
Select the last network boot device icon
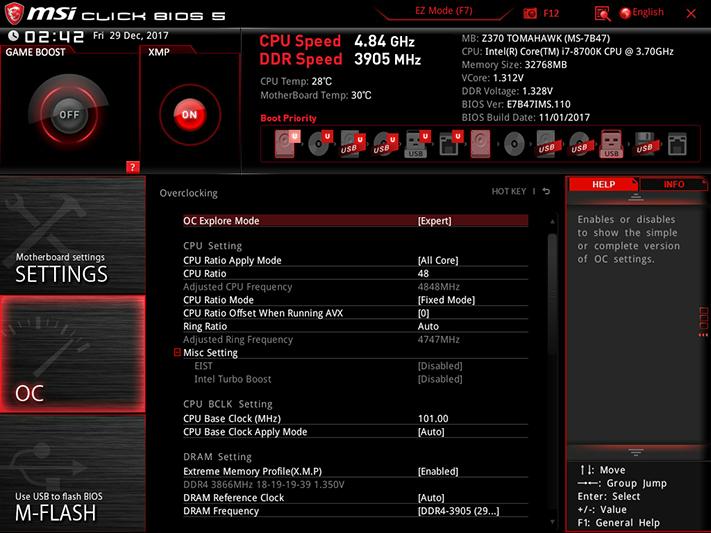pos(677,145)
